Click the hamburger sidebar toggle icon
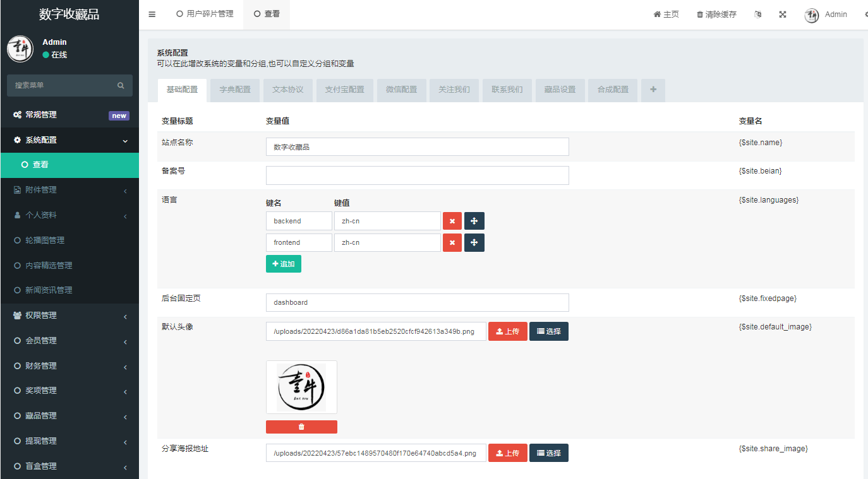 152,15
